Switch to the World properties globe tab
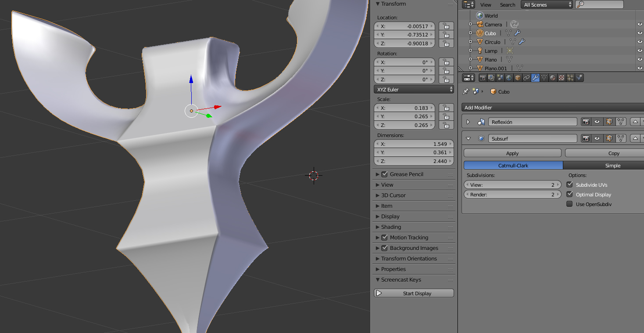644x333 pixels. click(x=509, y=78)
